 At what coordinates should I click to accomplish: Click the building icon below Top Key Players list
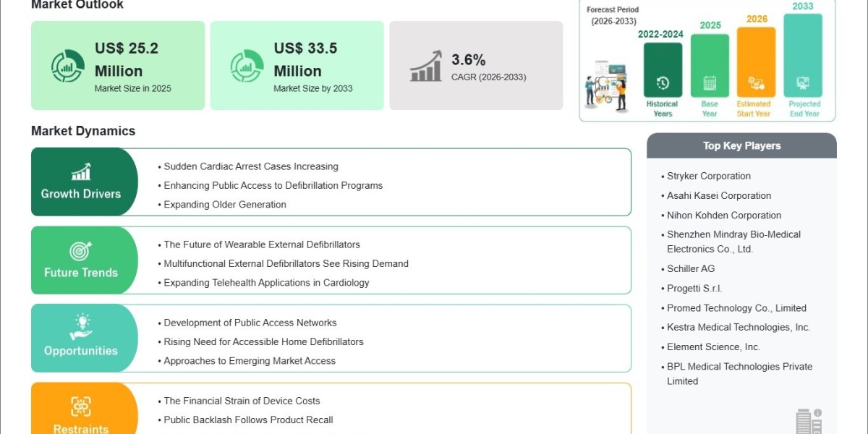pyautogui.click(x=809, y=421)
